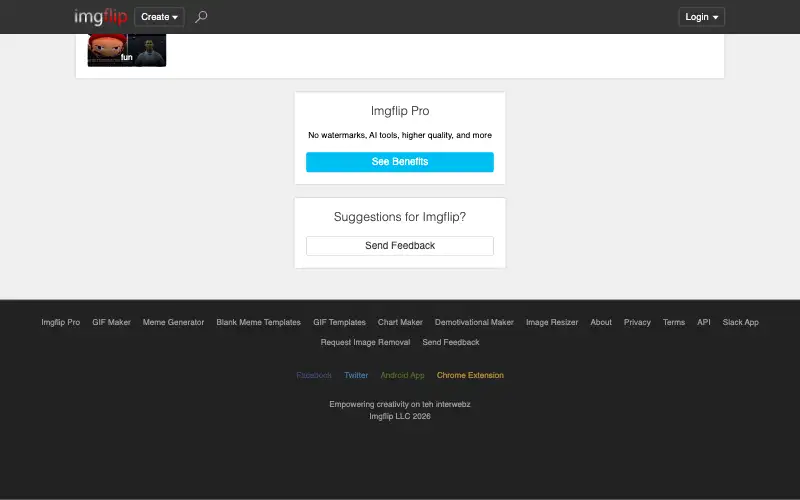Screen dimensions: 800x500
Task: Open the Chrome Extension link
Action: point(470,376)
